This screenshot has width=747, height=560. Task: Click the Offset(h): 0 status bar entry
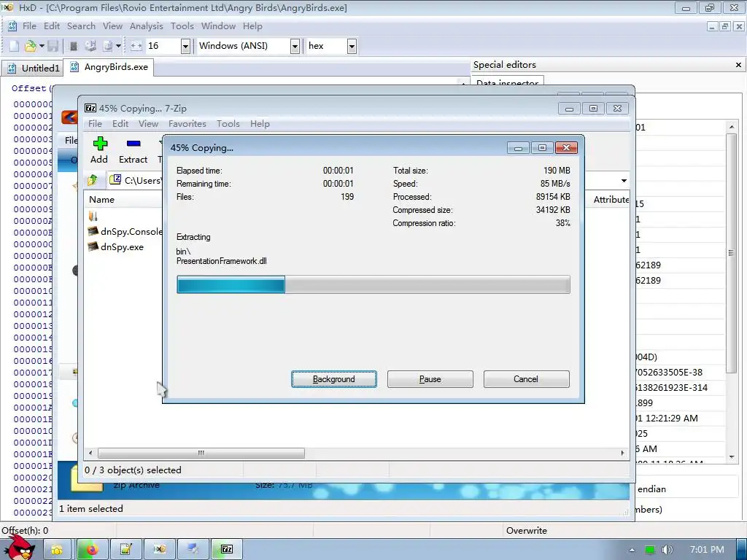[x=25, y=531]
